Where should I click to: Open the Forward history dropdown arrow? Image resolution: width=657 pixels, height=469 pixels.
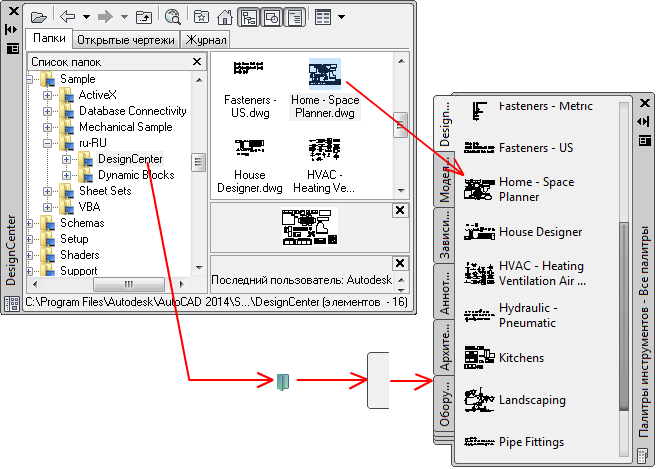coord(124,17)
